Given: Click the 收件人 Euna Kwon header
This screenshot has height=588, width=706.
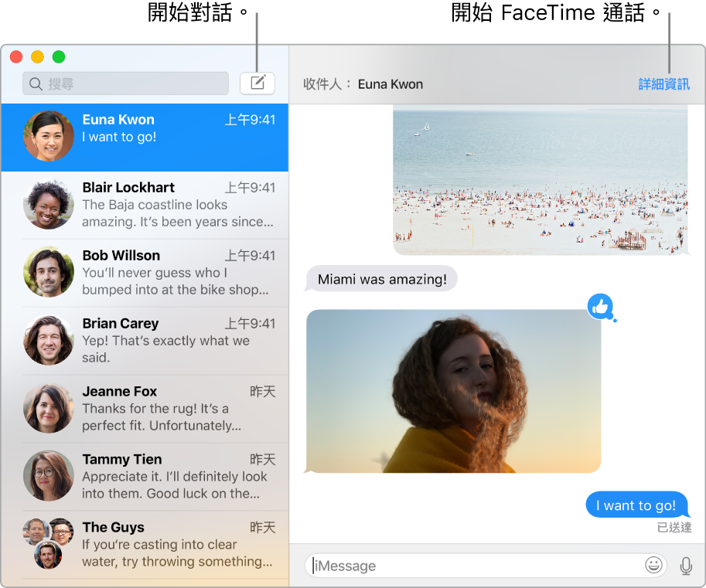Looking at the screenshot, I should tap(362, 84).
